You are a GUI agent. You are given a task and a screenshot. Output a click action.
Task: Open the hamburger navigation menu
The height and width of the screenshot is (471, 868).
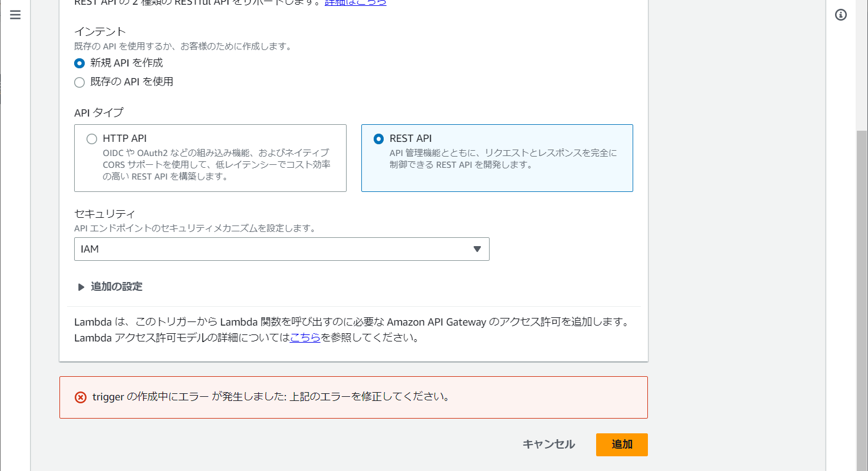(x=15, y=15)
